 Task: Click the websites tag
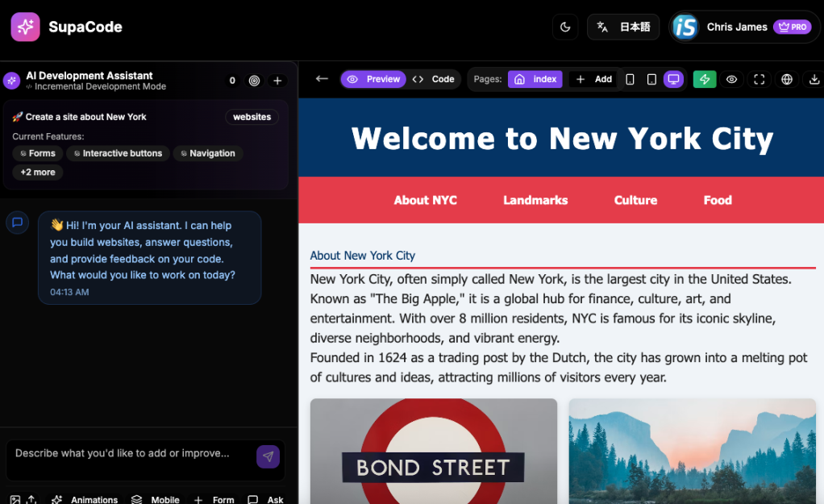252,117
